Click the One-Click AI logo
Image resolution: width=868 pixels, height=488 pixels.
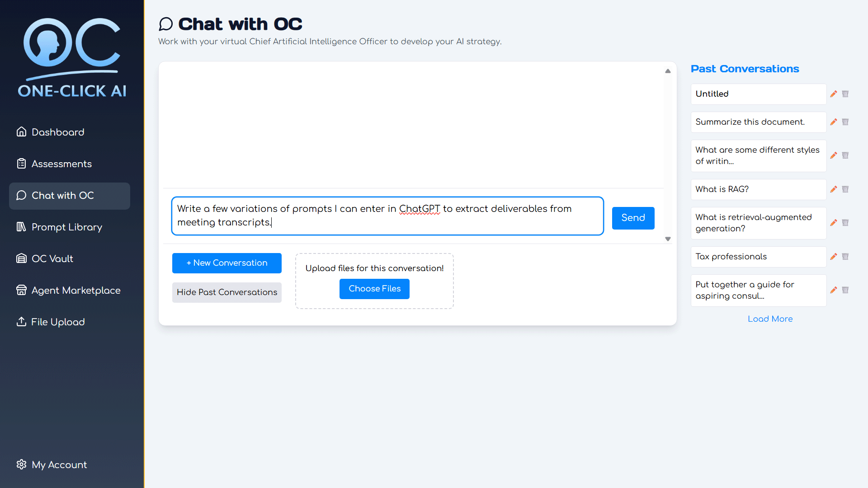click(72, 58)
